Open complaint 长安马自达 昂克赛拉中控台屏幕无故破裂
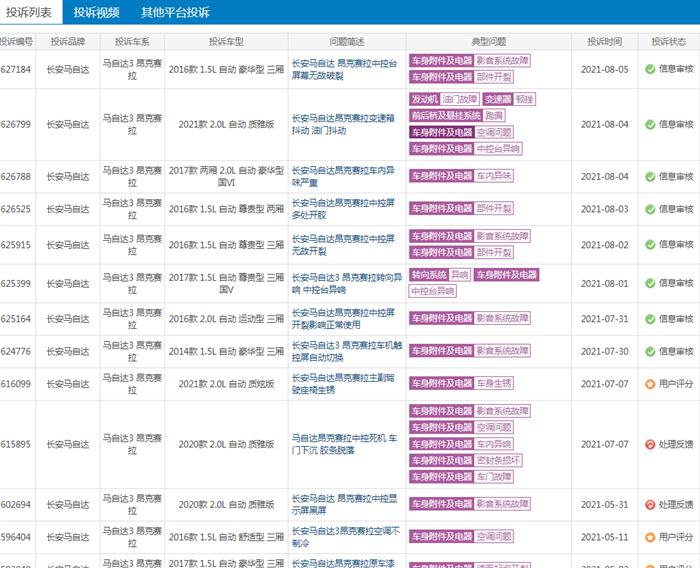 344,70
